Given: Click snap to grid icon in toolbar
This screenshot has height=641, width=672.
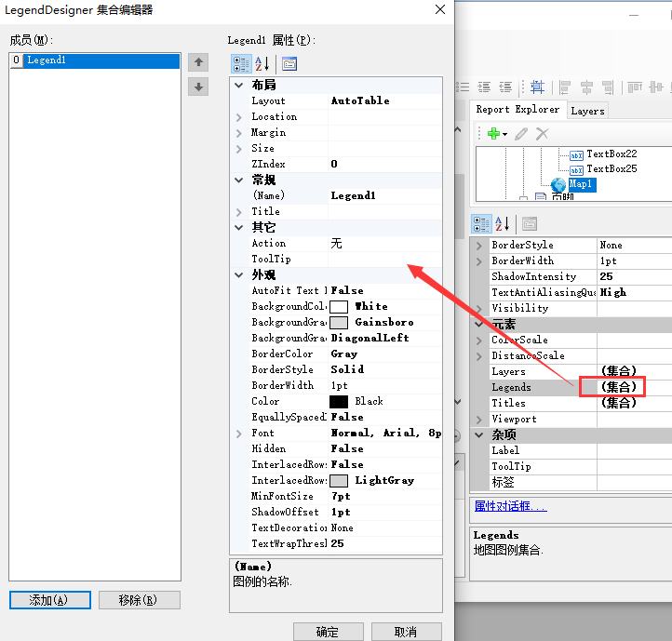Looking at the screenshot, I should coord(537,87).
